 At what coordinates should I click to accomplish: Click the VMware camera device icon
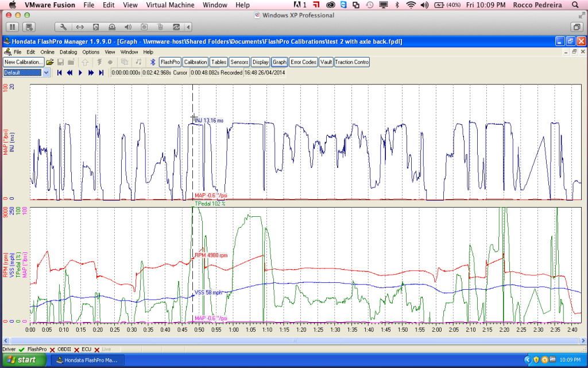click(144, 27)
